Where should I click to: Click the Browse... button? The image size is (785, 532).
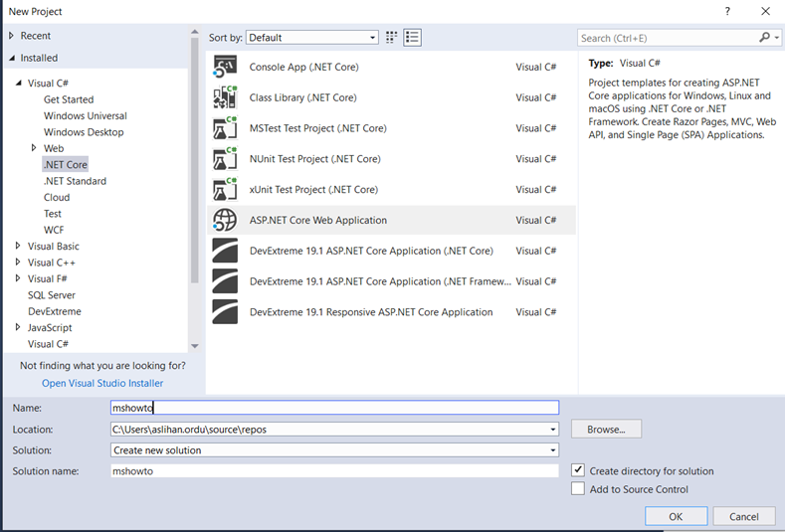(606, 429)
